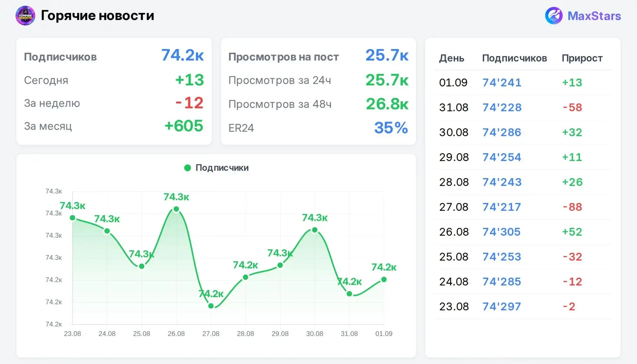Viewport: 637px width, 364px height.
Task: Click the 74'297 cell for 23.08
Action: click(502, 306)
